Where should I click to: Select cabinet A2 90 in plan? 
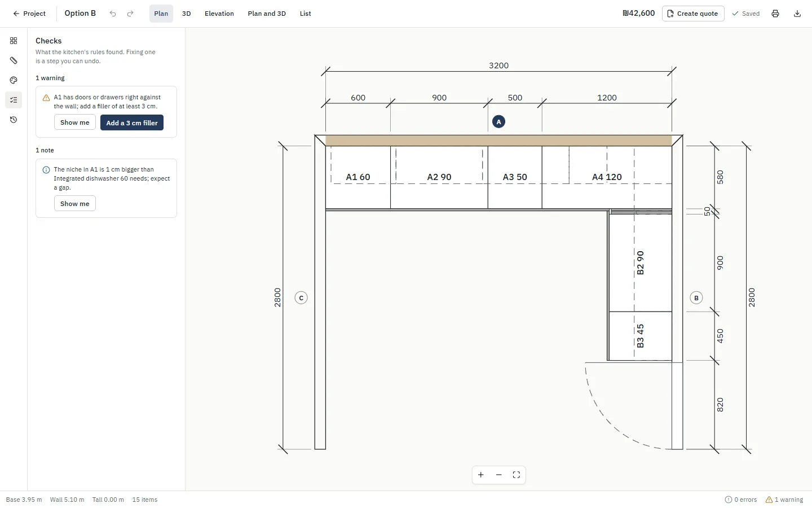click(x=439, y=177)
